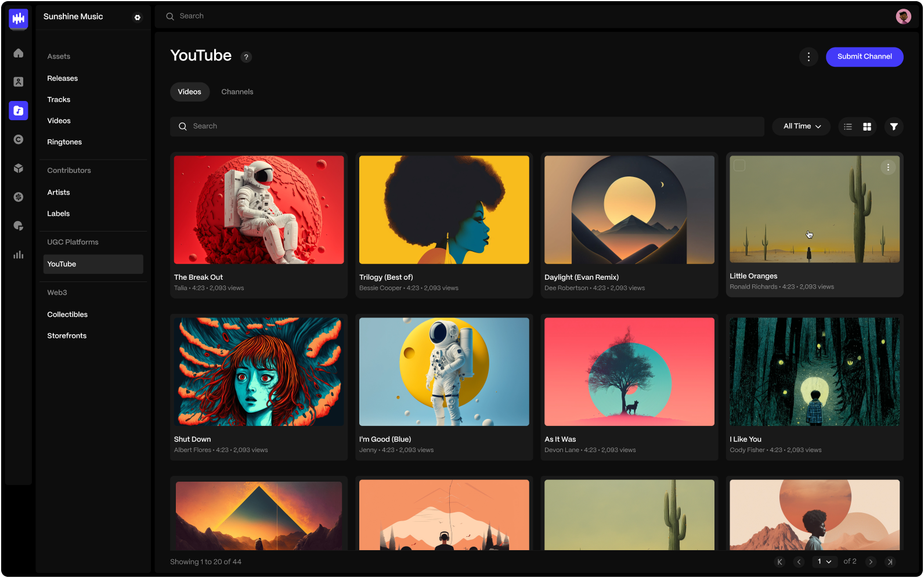This screenshot has height=578, width=924.
Task: Click 'Bessie Cooper' video details line
Action: click(x=409, y=288)
